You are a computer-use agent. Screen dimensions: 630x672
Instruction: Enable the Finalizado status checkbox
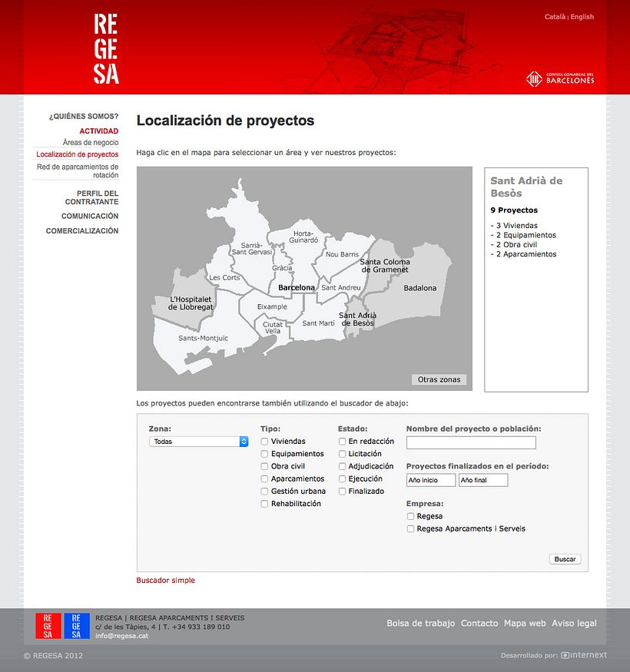[341, 491]
